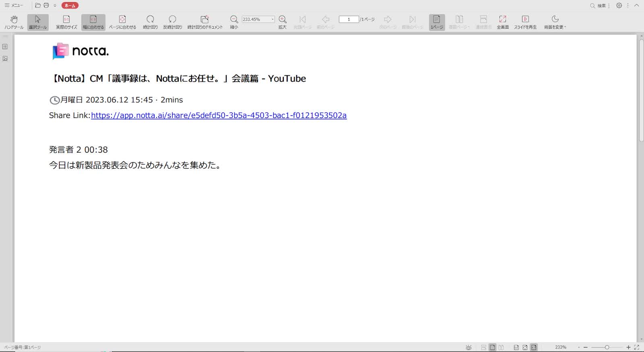This screenshot has width=644, height=352.
Task: Open the settings gear icon
Action: point(619,5)
